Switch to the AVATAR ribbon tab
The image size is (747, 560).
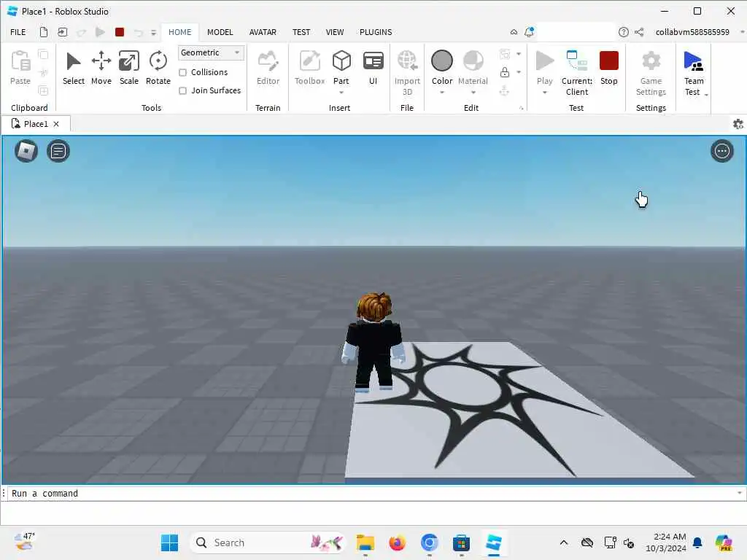click(263, 32)
